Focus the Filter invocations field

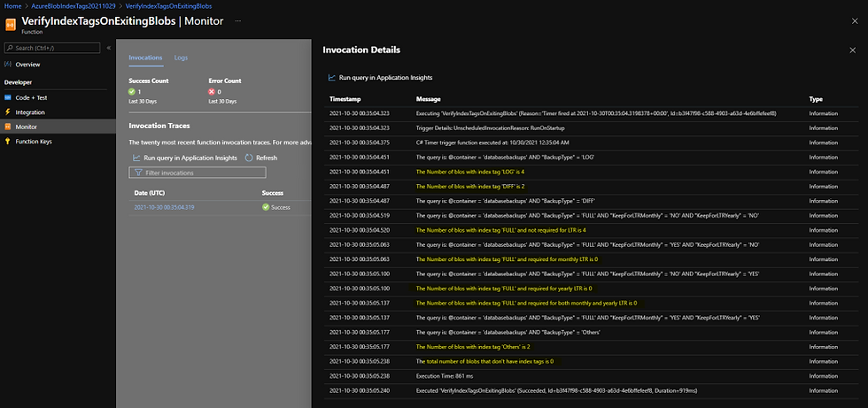click(197, 173)
